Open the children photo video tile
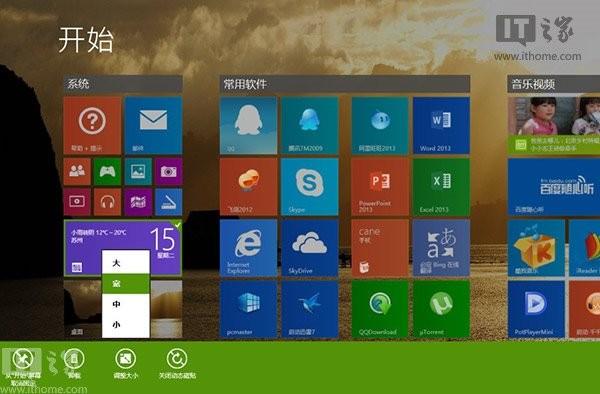Screen dimensions: 600x394 [554, 125]
